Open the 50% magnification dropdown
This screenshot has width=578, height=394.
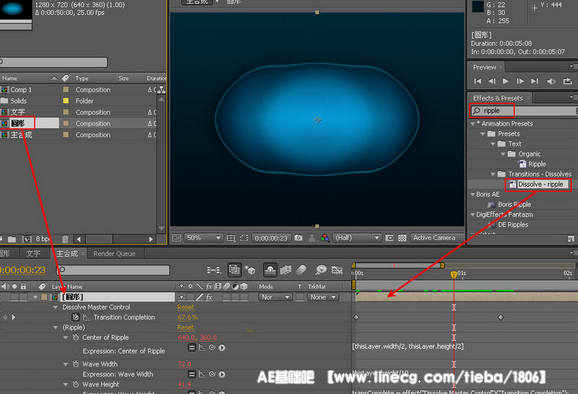(203, 238)
